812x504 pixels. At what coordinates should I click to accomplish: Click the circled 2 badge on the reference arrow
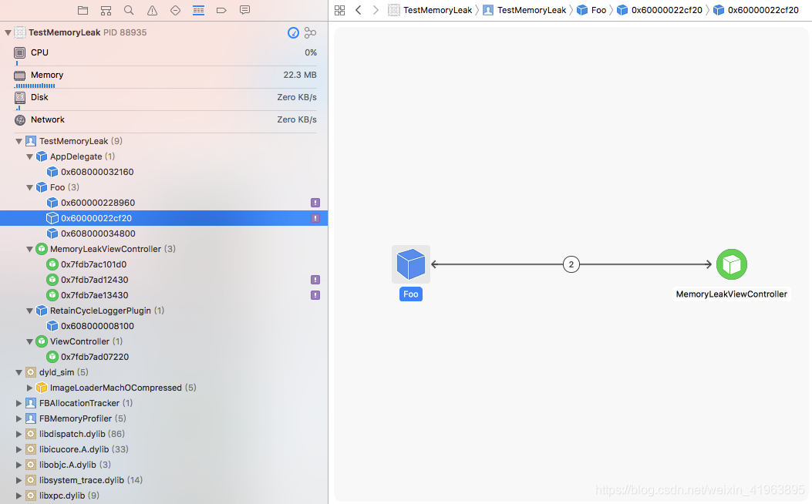(571, 264)
